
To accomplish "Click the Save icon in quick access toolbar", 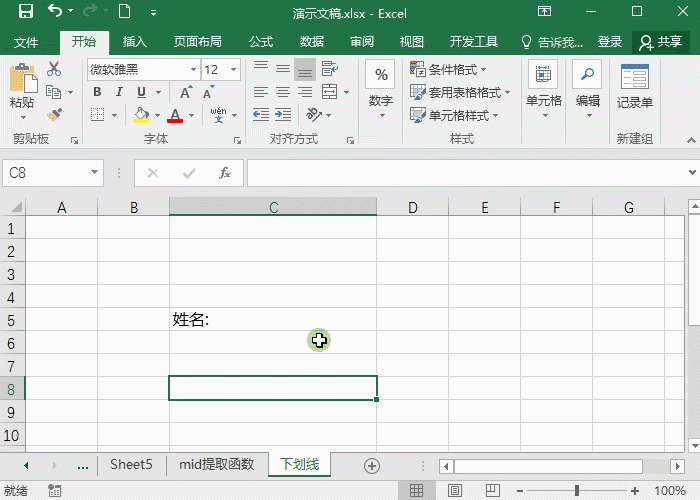I will (x=26, y=12).
